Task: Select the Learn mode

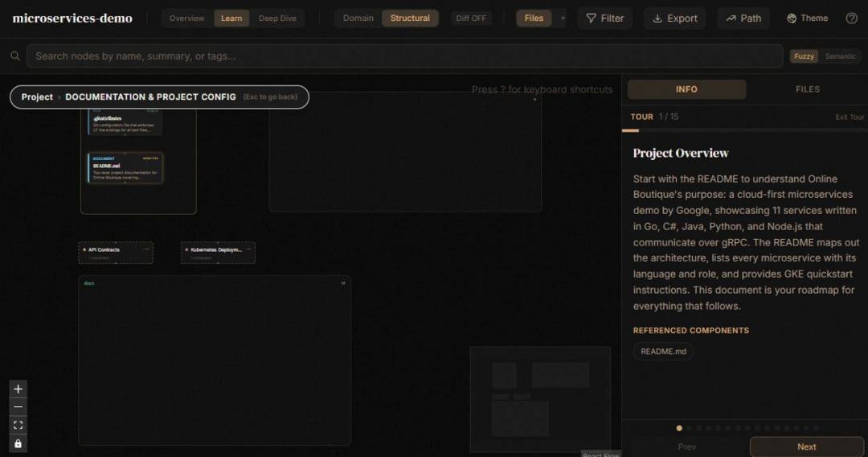Action: tap(231, 19)
